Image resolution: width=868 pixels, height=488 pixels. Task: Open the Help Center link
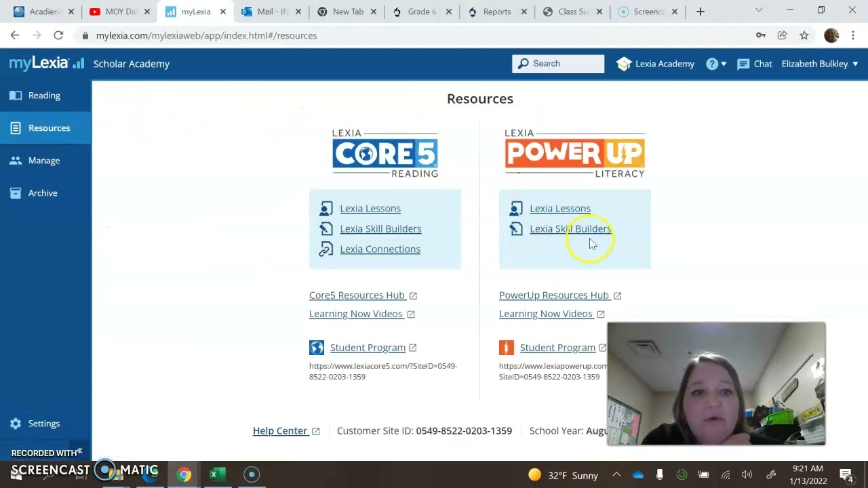(x=285, y=431)
